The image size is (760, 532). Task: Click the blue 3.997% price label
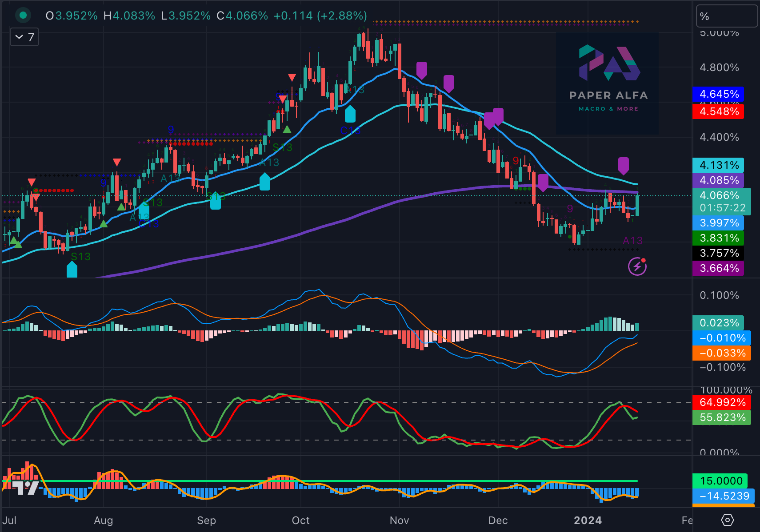click(718, 223)
